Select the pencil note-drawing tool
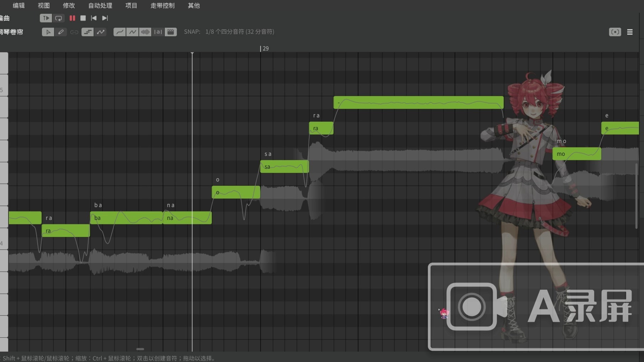Image resolution: width=644 pixels, height=362 pixels. coord(61,32)
